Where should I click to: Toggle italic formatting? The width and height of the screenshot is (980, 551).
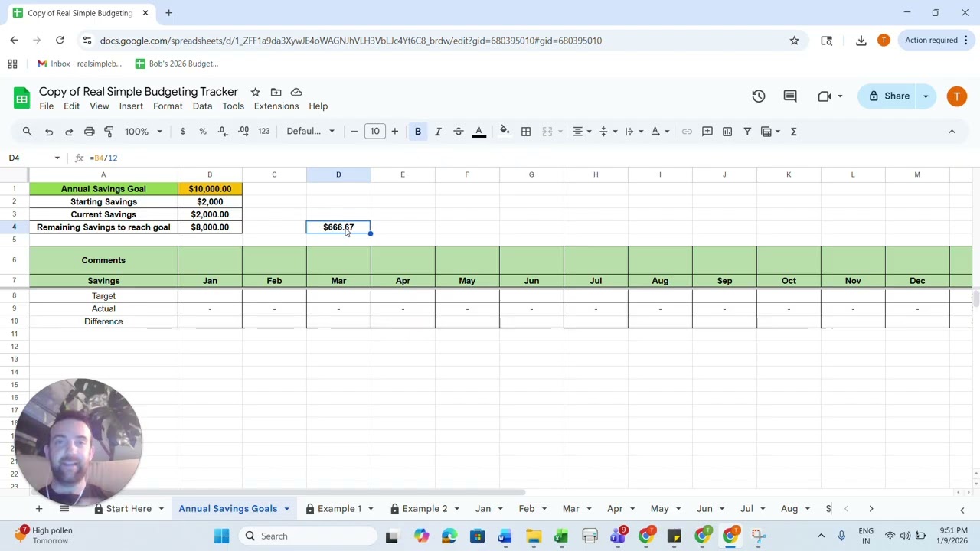438,132
